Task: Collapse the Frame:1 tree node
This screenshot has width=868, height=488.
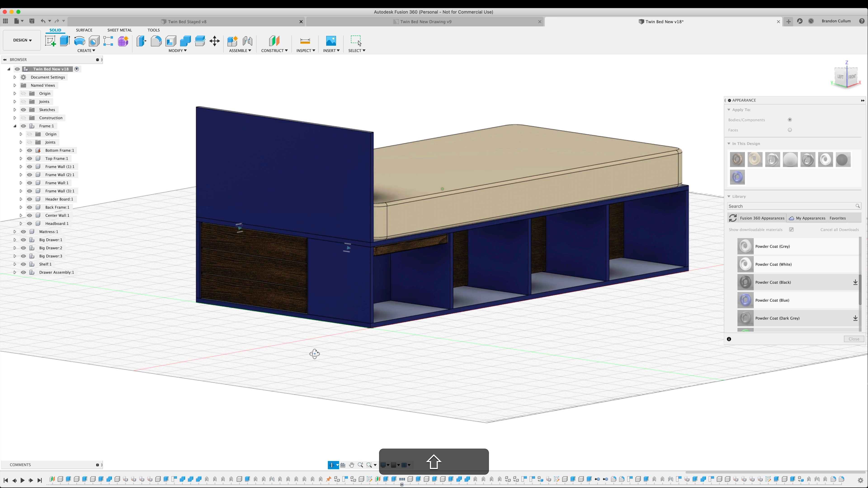Action: (x=15, y=126)
